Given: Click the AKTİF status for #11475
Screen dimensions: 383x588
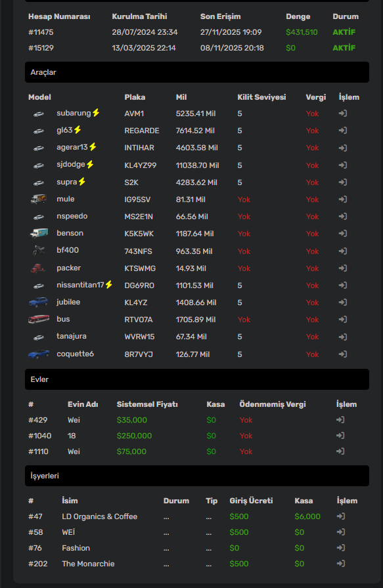Looking at the screenshot, I should click(x=344, y=32).
